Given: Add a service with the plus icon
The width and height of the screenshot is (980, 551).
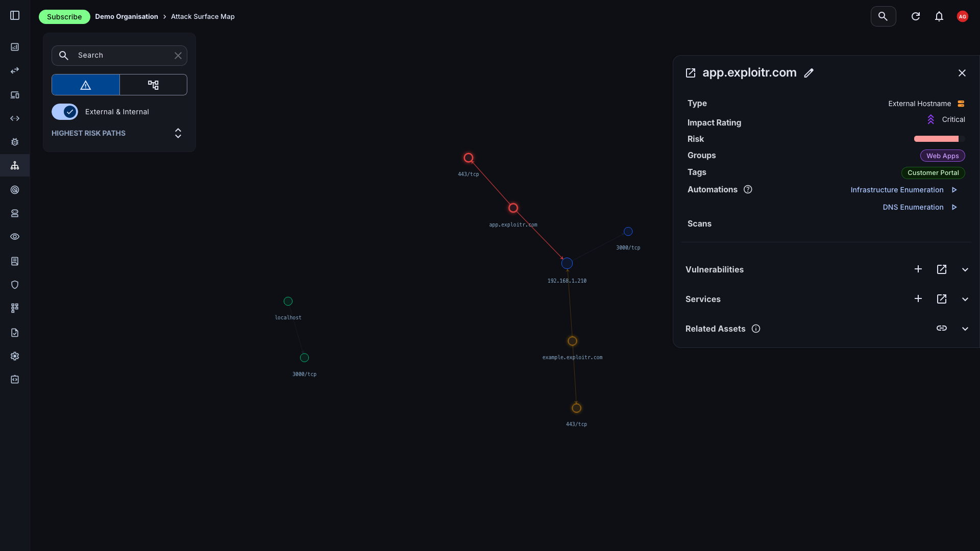Looking at the screenshot, I should [918, 298].
